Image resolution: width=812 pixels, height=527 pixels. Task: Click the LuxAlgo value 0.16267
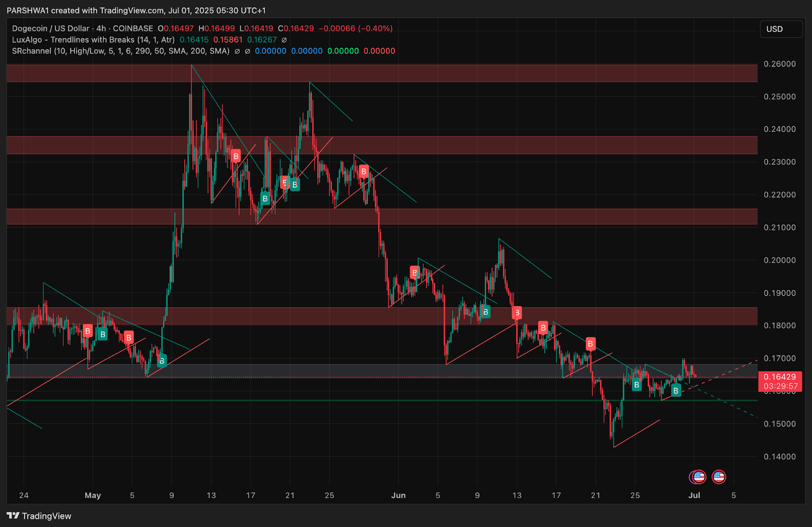[x=262, y=40]
